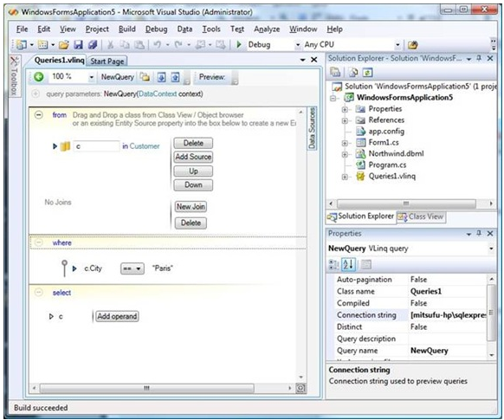Collapse the where section
504x420 pixels.
coord(39,242)
